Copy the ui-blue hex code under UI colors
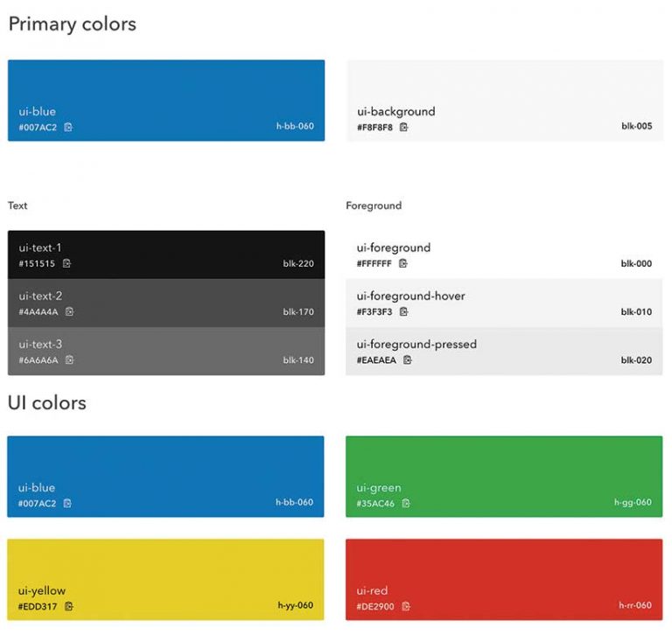672x642 pixels. 68,503
